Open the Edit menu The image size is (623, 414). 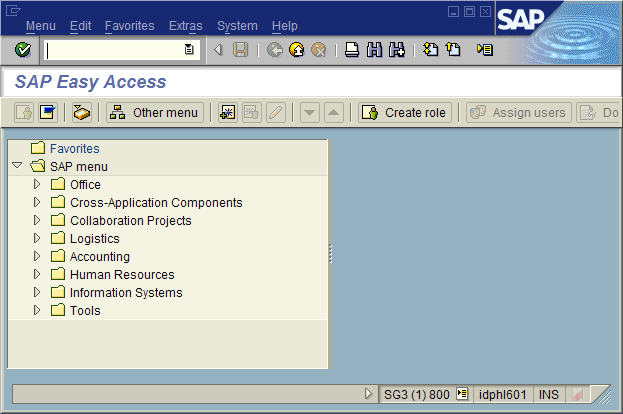[x=80, y=26]
